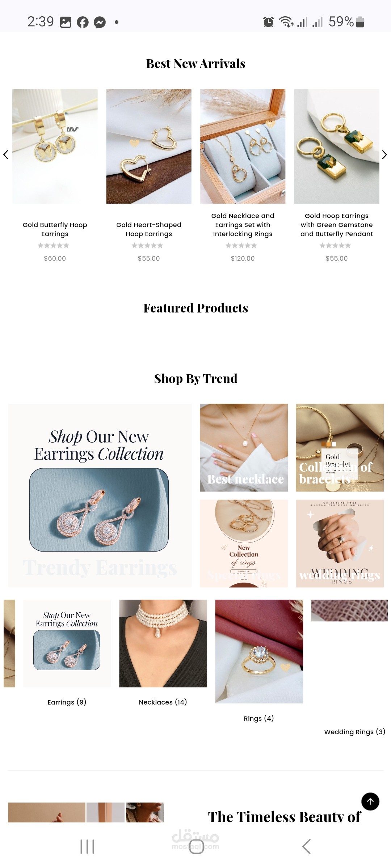
Task: Open Best necklace trend tile
Action: 244,448
